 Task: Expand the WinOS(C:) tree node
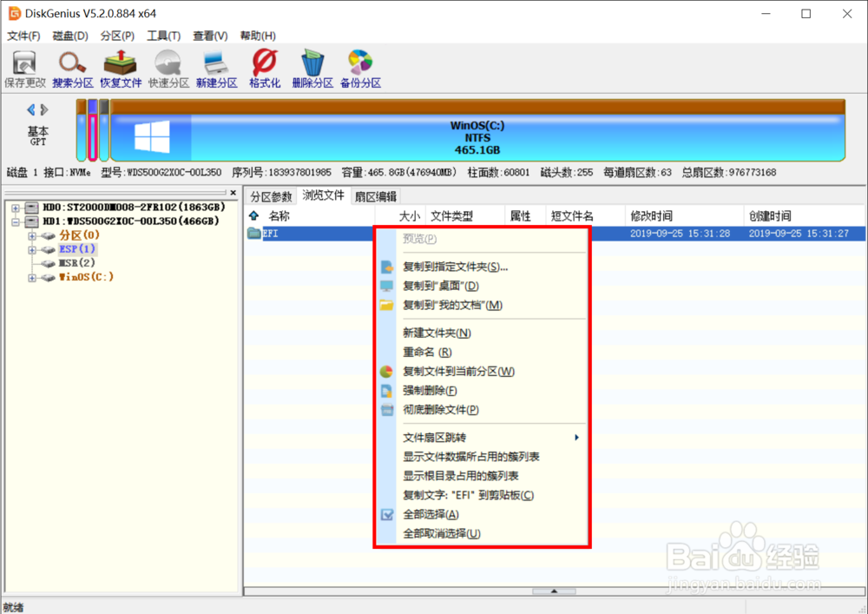[x=32, y=278]
